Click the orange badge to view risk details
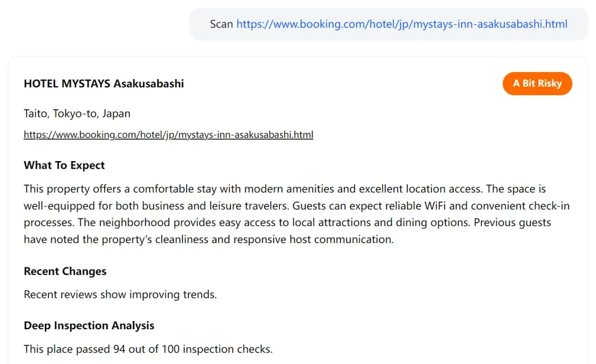This screenshot has height=364, width=596. tap(537, 83)
